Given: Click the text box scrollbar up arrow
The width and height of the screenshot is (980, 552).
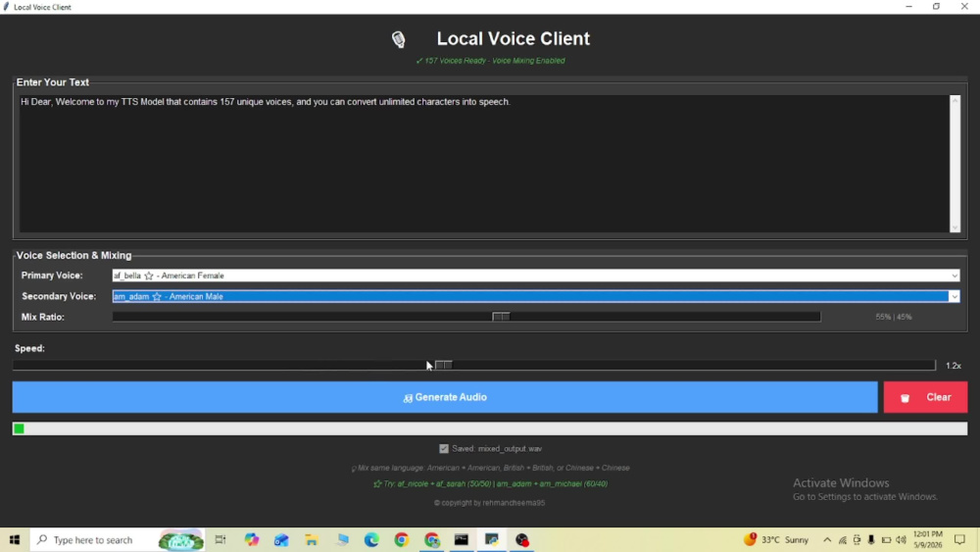Looking at the screenshot, I should tap(955, 100).
